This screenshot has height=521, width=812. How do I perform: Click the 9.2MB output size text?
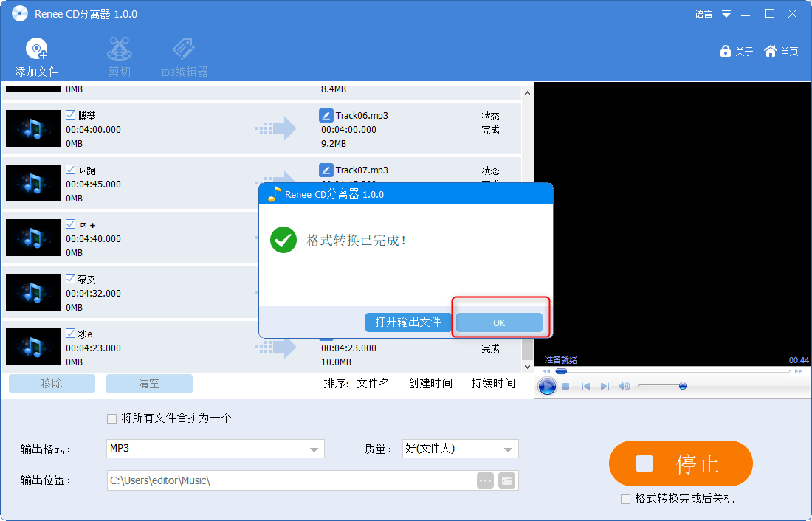click(x=334, y=143)
